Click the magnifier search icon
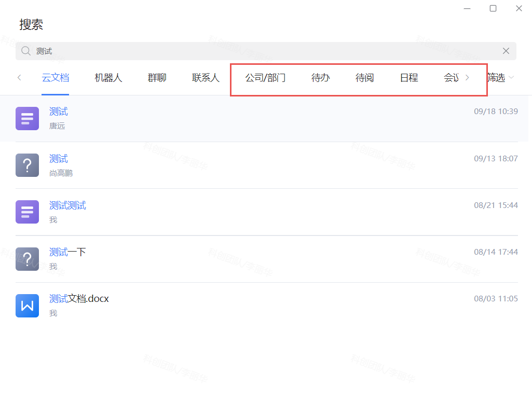532x402 pixels. 26,51
